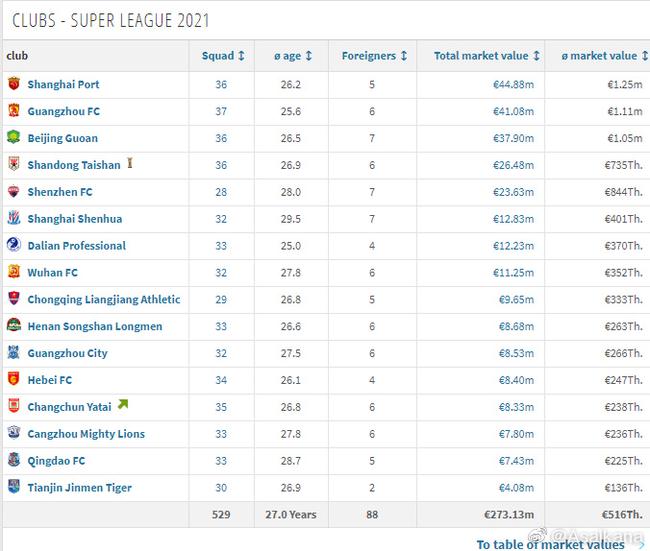Screen dimensions: 650x551
Task: Open the Dalian Professional club page
Action: pos(77,246)
